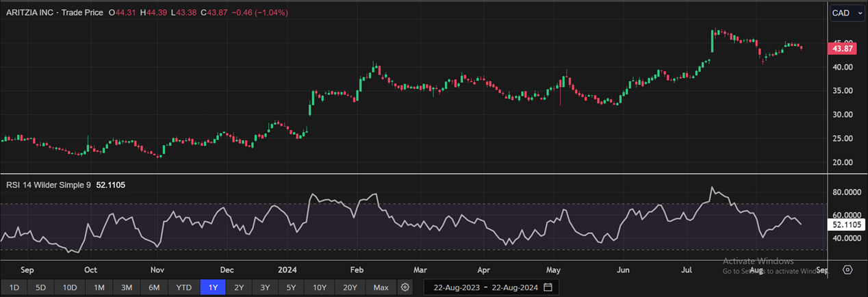Click the hexagon chart settings icon
Viewport: 868px width, 297px height.
coord(847,270)
